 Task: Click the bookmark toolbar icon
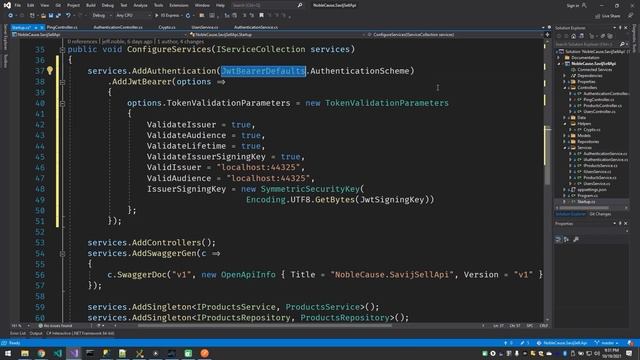[262, 16]
